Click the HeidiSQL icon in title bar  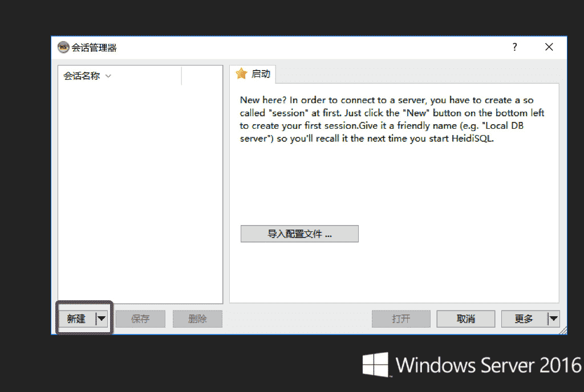click(x=63, y=47)
